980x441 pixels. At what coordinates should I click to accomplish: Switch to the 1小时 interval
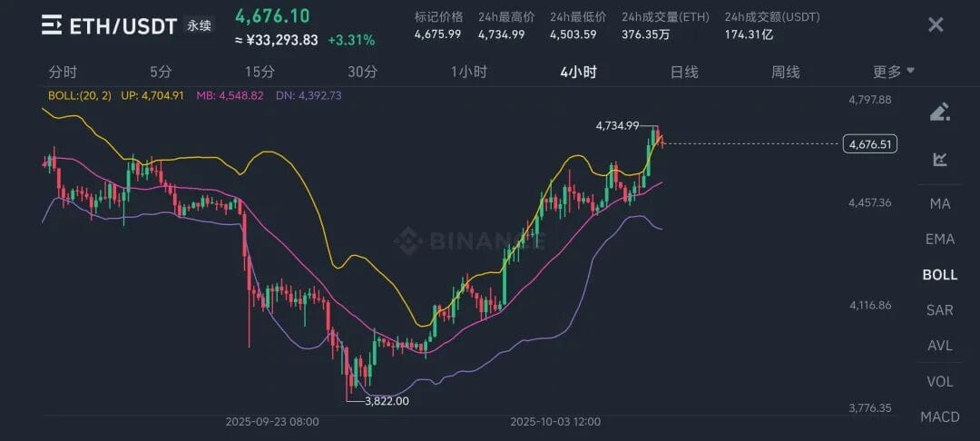[x=469, y=72]
